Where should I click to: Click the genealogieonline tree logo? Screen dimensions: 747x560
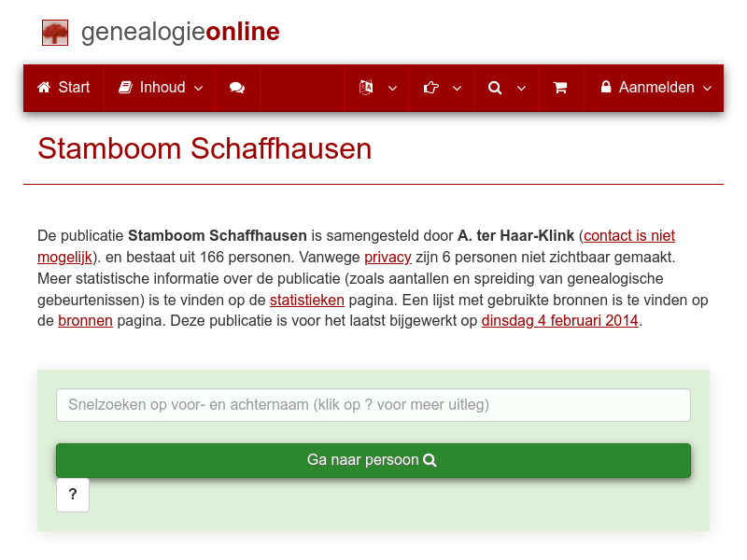point(55,31)
